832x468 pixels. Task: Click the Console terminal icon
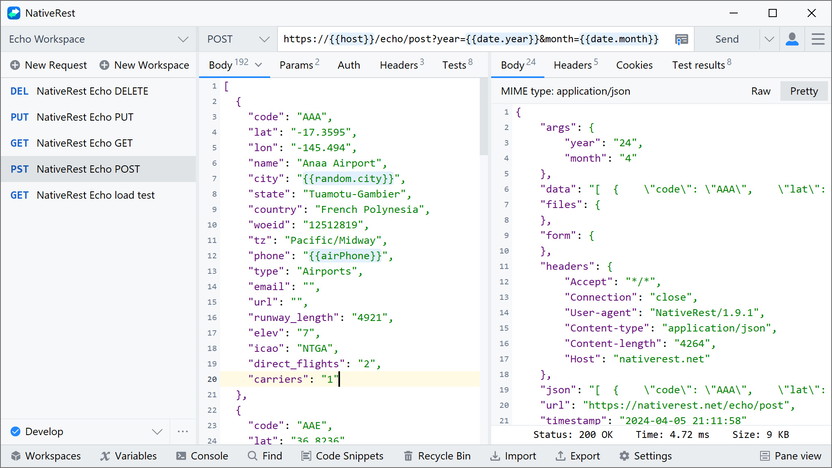coord(181,456)
